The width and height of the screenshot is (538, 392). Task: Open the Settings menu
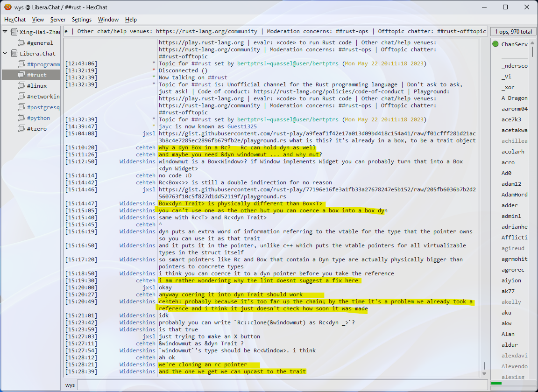[82, 20]
